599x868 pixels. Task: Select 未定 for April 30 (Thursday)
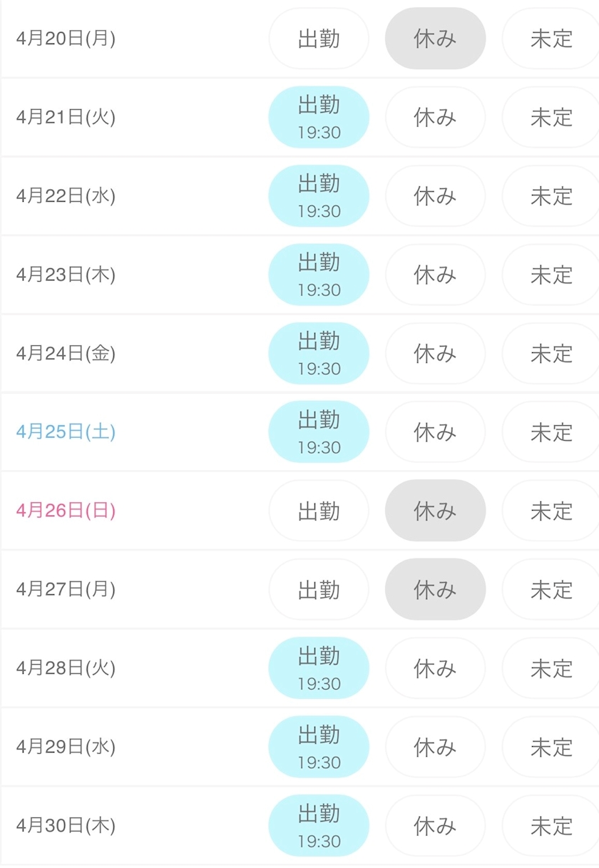pos(551,826)
